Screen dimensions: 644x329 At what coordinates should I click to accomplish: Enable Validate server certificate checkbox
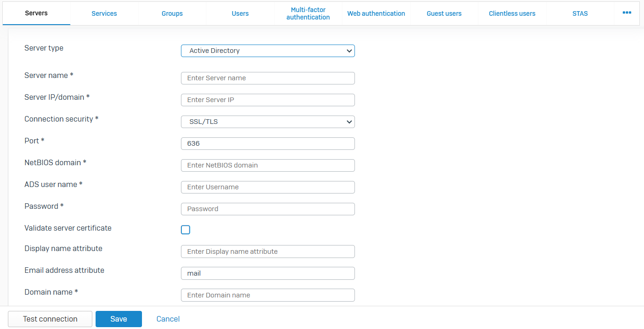186,230
